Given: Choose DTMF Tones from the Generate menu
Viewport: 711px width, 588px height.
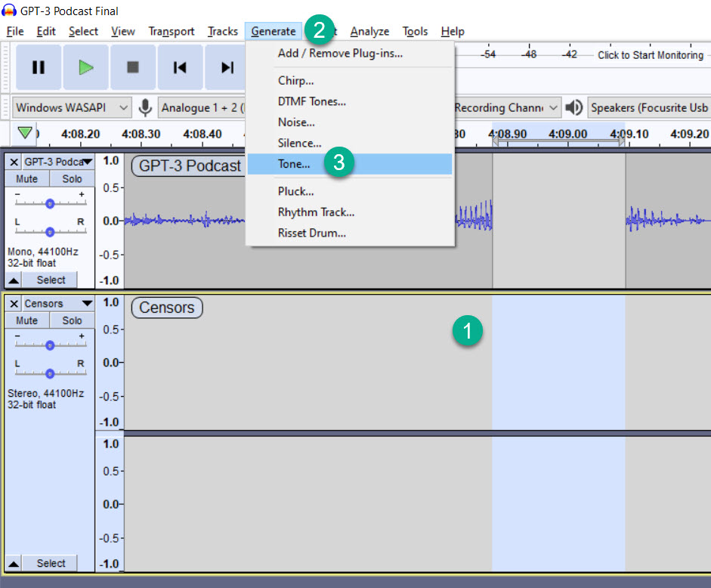Looking at the screenshot, I should click(350, 101).
